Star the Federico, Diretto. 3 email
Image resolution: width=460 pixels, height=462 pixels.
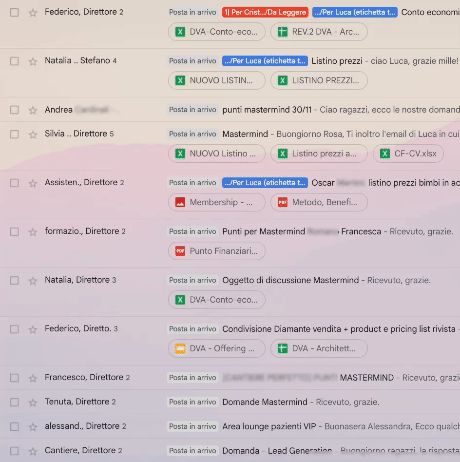click(x=33, y=330)
